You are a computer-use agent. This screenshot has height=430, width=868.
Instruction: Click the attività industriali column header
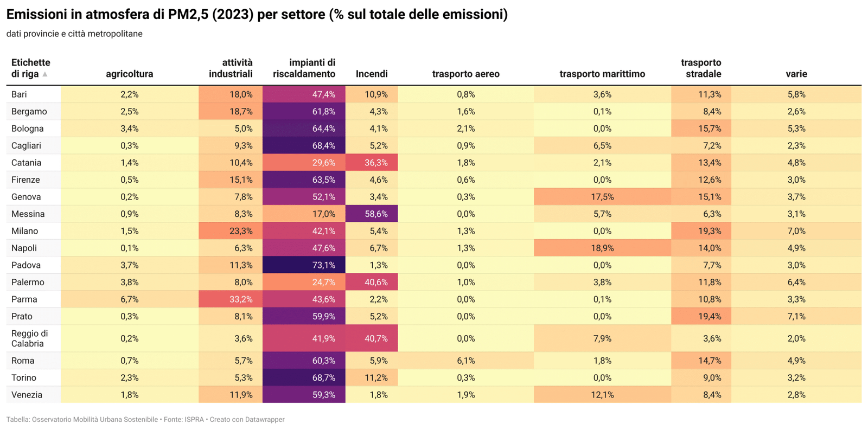click(x=231, y=68)
